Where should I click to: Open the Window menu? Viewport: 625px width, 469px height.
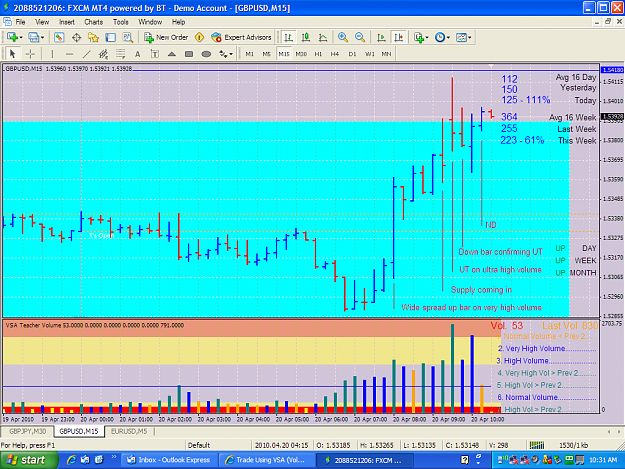point(150,22)
